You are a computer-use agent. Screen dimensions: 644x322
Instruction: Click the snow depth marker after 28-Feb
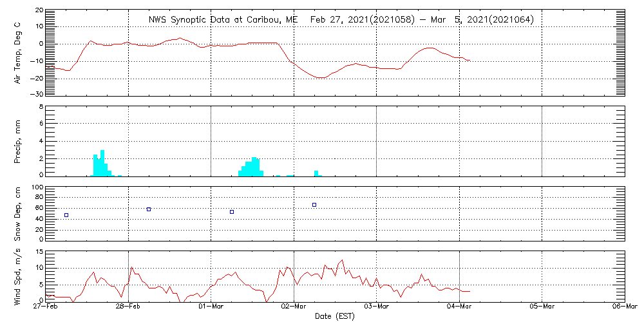pos(149,209)
